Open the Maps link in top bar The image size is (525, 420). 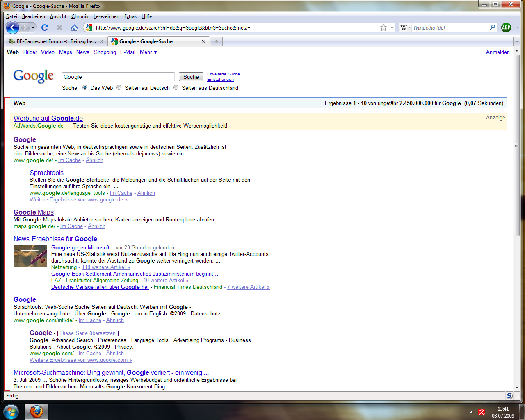coord(65,52)
